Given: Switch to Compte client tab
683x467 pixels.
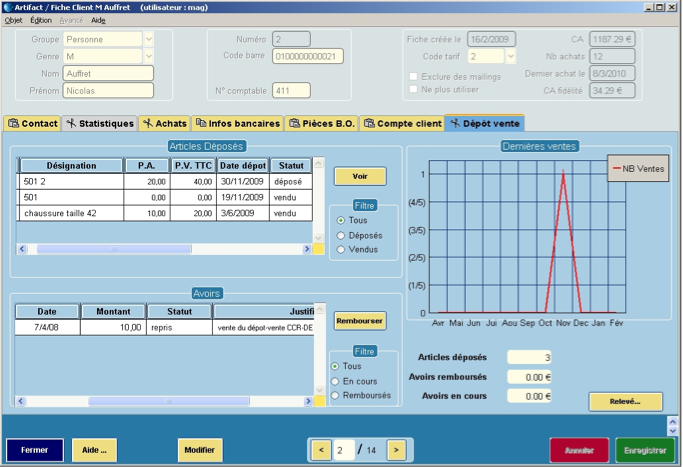Looking at the screenshot, I should pos(402,123).
